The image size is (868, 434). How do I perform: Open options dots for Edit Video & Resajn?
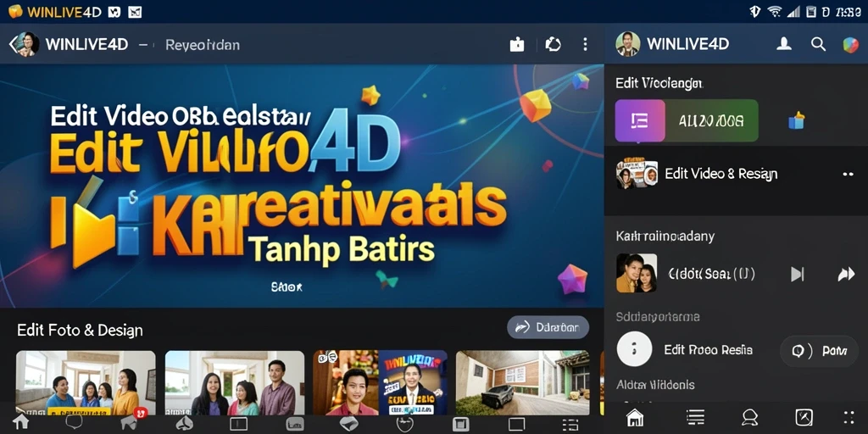(x=848, y=174)
